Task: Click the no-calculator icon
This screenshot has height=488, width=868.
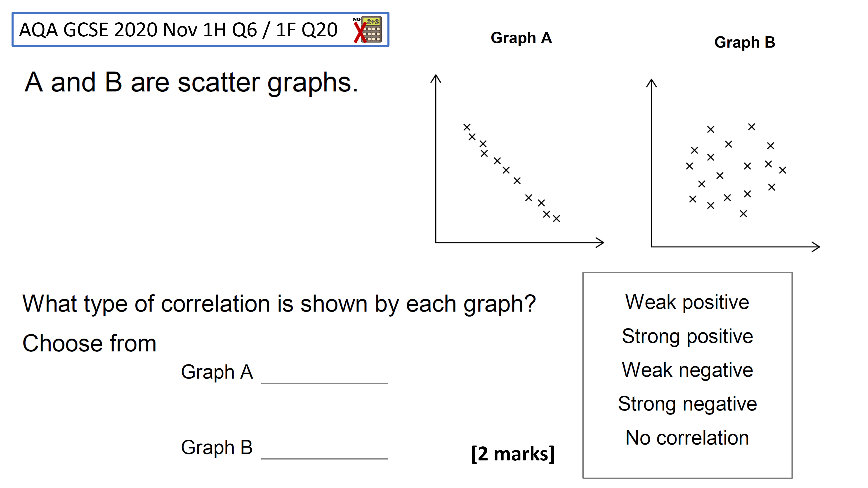Action: point(367,30)
